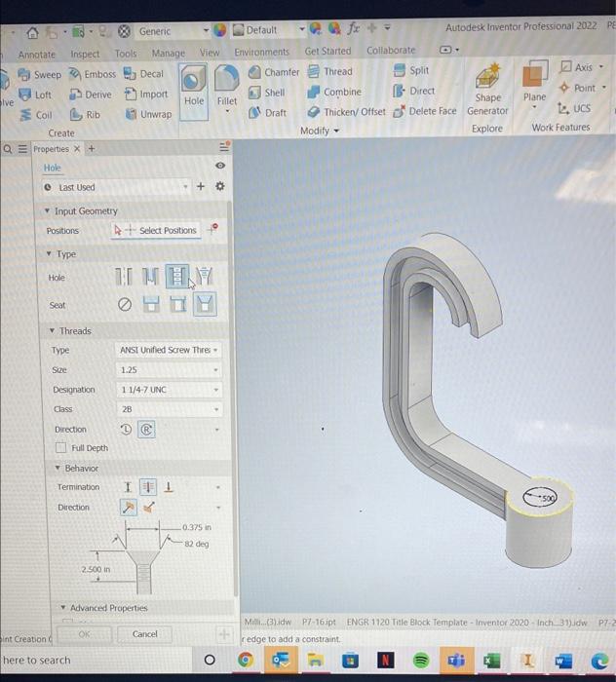Click the Delete Face tool

tap(425, 111)
